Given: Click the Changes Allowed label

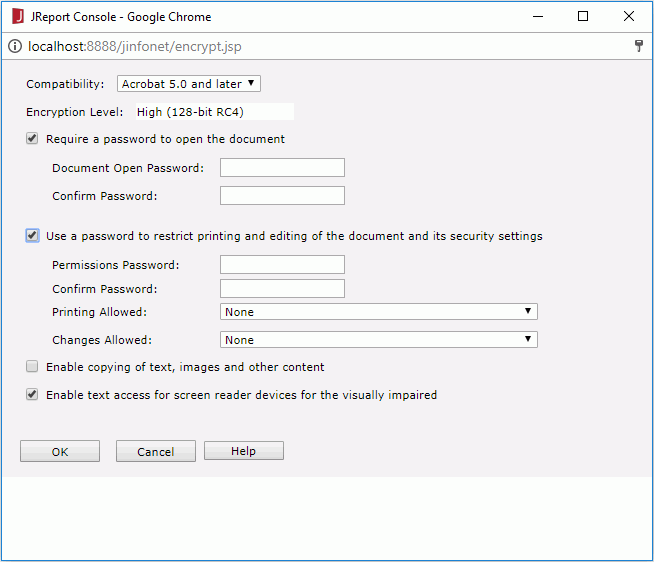Looking at the screenshot, I should tap(102, 340).
